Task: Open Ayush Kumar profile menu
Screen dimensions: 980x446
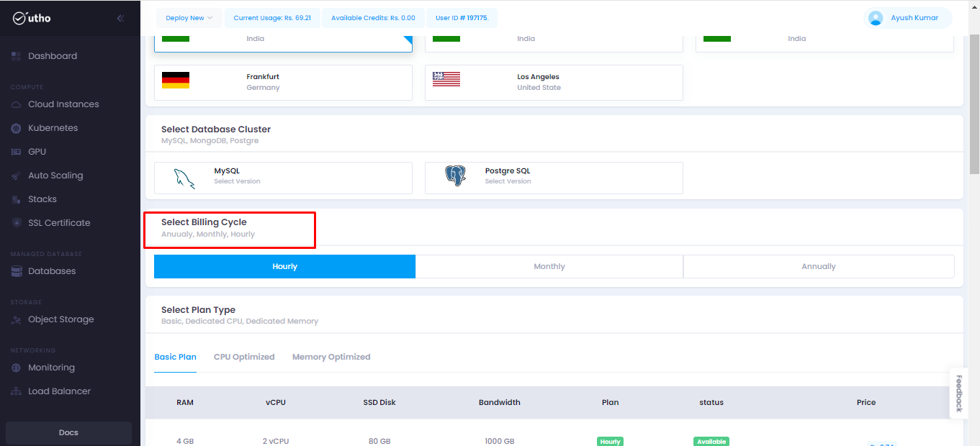Action: point(907,18)
